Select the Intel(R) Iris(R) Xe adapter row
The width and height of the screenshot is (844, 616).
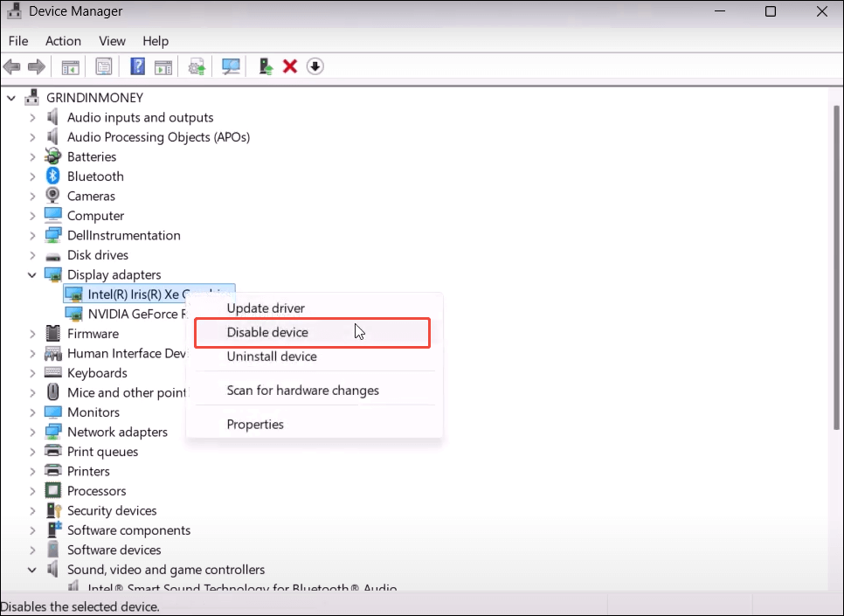click(149, 294)
